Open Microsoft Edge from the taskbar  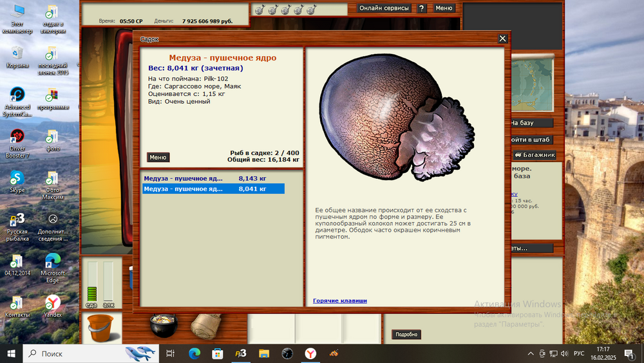click(194, 353)
